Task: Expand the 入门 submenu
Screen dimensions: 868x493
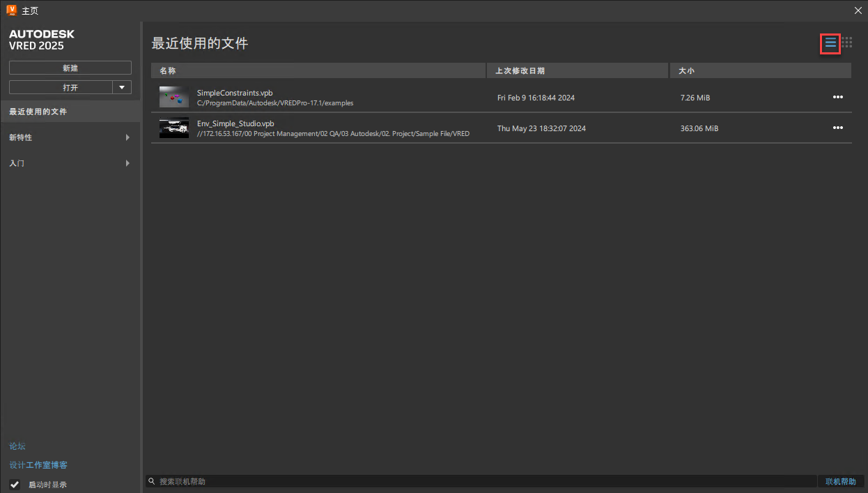Action: pos(127,163)
